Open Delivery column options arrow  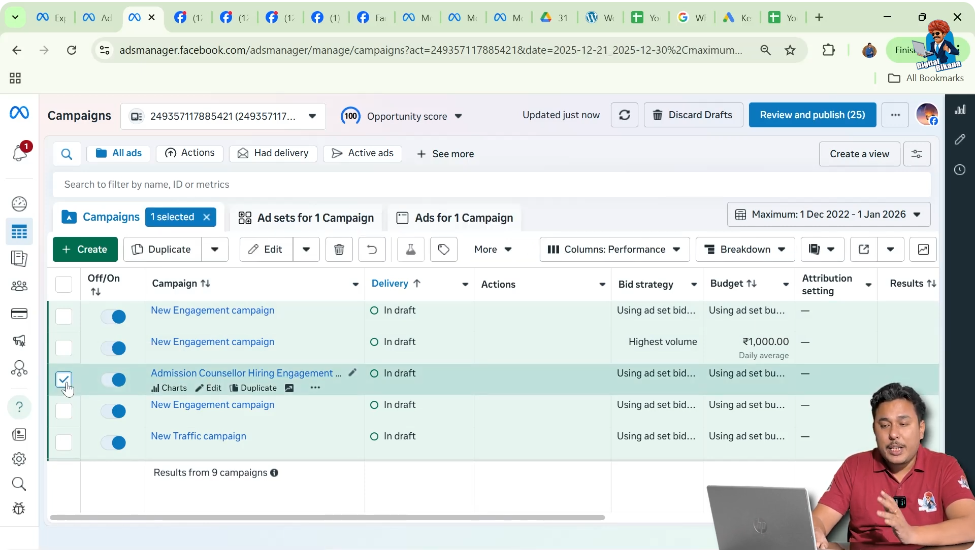point(465,284)
